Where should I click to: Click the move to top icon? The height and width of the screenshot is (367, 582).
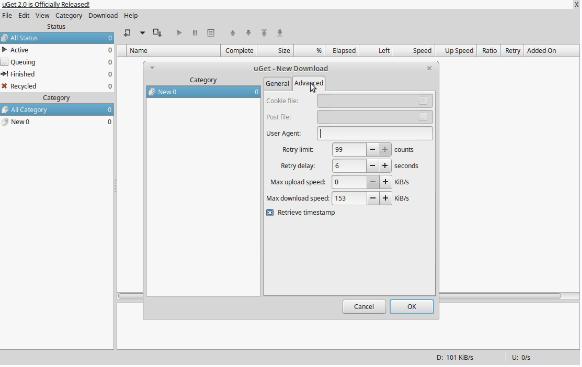tap(264, 33)
